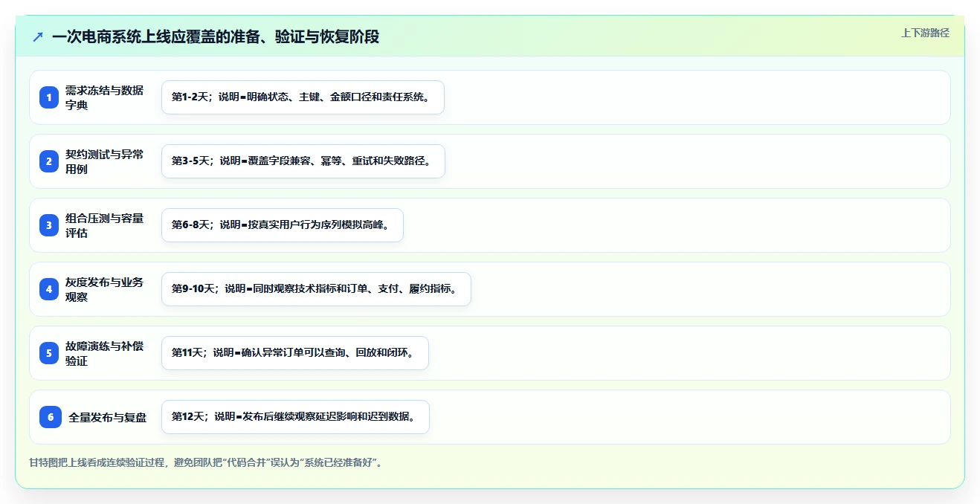Viewport: 980px width, 504px height.
Task: Select step number 3 badge
Action: click(49, 225)
